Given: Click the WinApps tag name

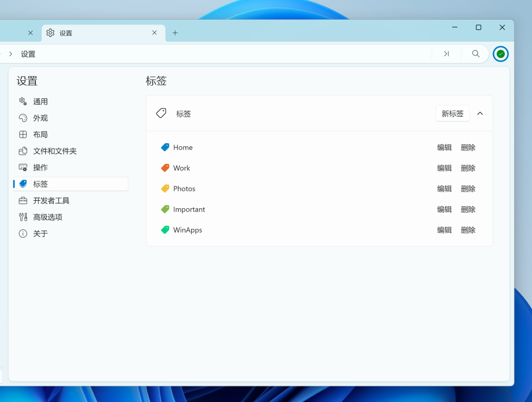Looking at the screenshot, I should 188,230.
